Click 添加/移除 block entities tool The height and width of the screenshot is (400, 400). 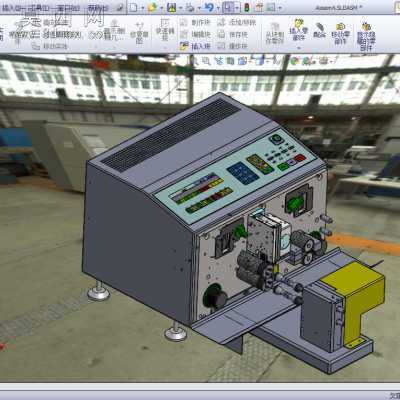236,23
